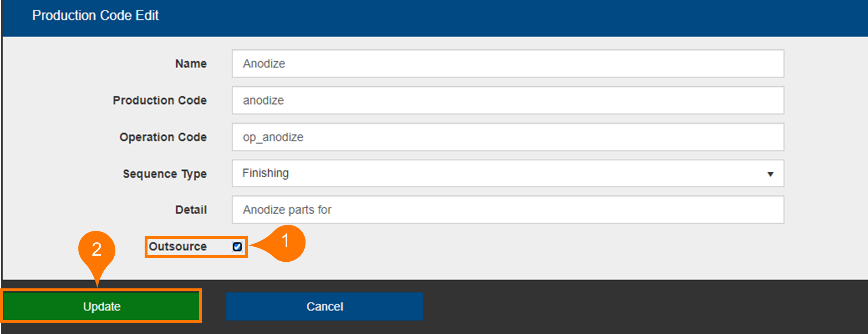This screenshot has width=868, height=334.
Task: Click the Name field label
Action: point(191,63)
